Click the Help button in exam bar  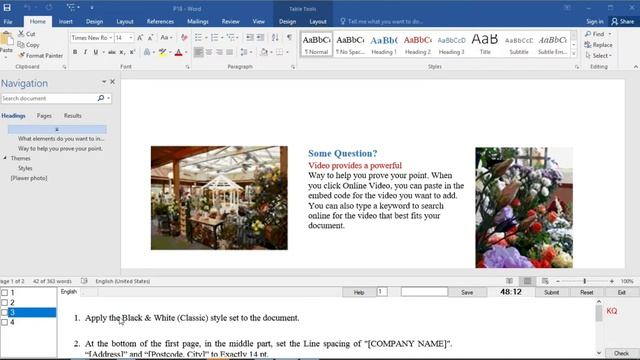point(359,292)
